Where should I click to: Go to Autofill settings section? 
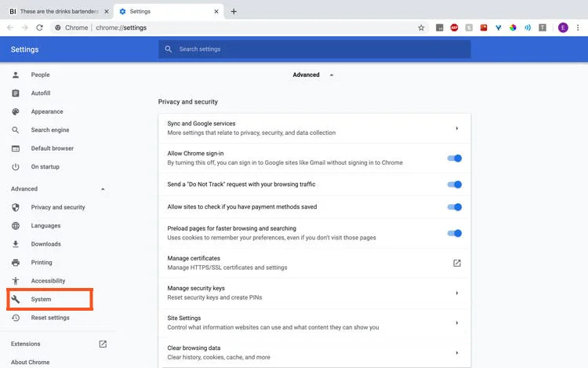coord(41,93)
